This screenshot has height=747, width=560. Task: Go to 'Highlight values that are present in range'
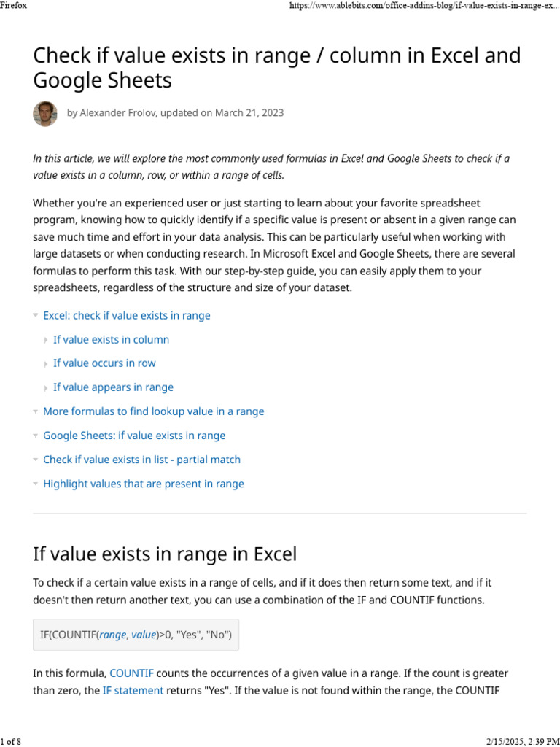pyautogui.click(x=144, y=484)
